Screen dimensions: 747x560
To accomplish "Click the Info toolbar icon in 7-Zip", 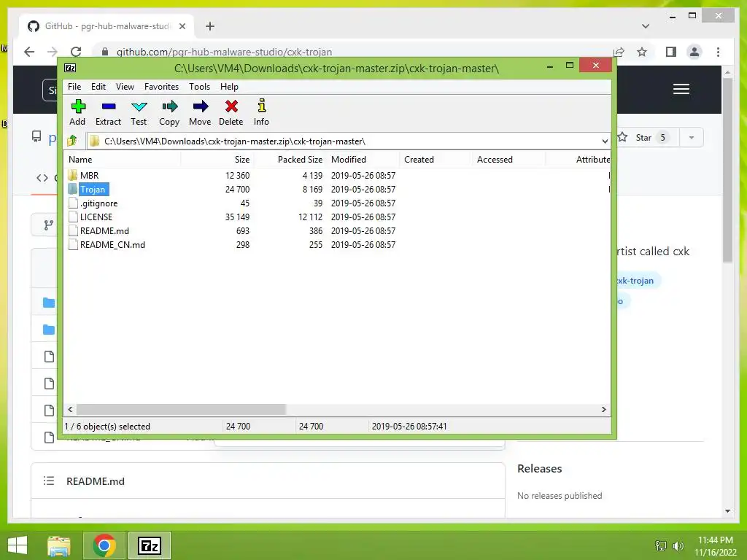I will click(x=262, y=105).
